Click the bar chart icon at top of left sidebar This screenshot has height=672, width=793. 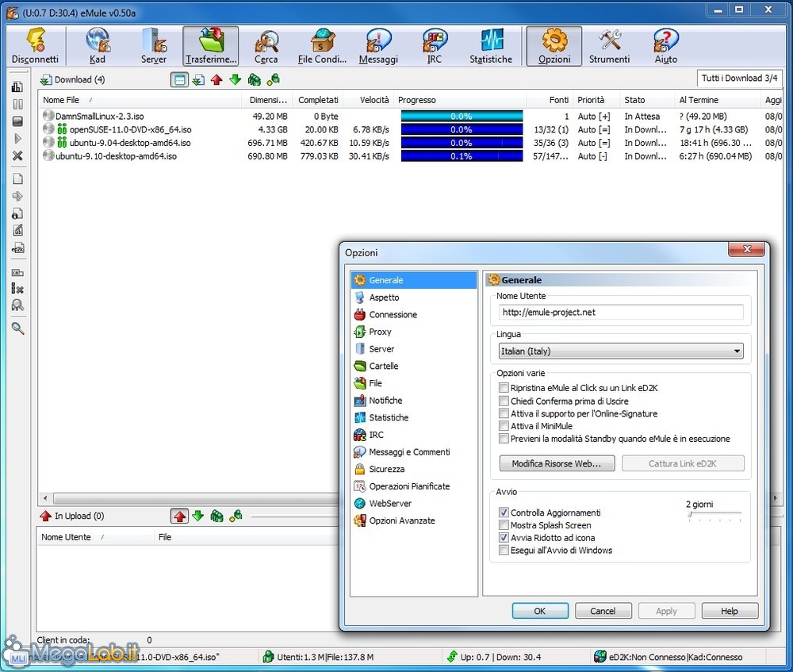pyautogui.click(x=17, y=87)
